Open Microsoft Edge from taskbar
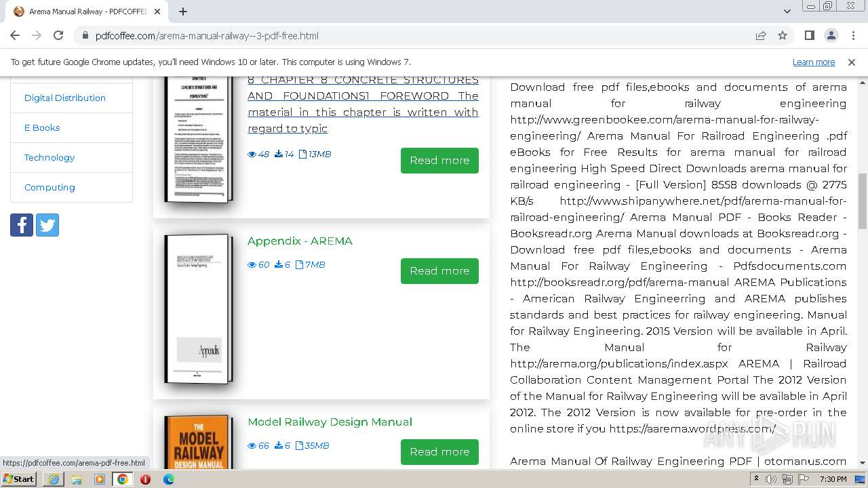The image size is (868, 488). coord(168,479)
